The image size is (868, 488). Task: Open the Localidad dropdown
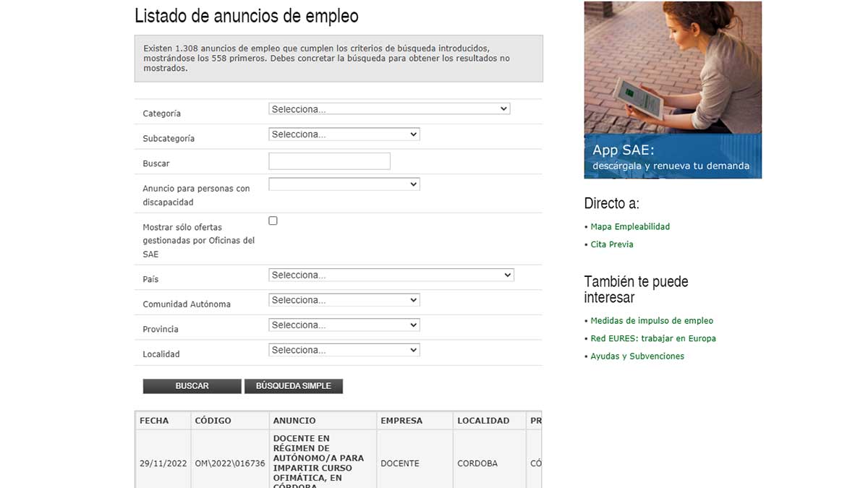click(344, 349)
